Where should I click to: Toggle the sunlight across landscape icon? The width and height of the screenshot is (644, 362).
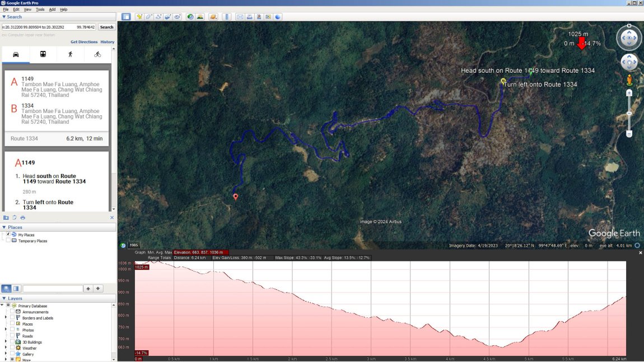(200, 17)
